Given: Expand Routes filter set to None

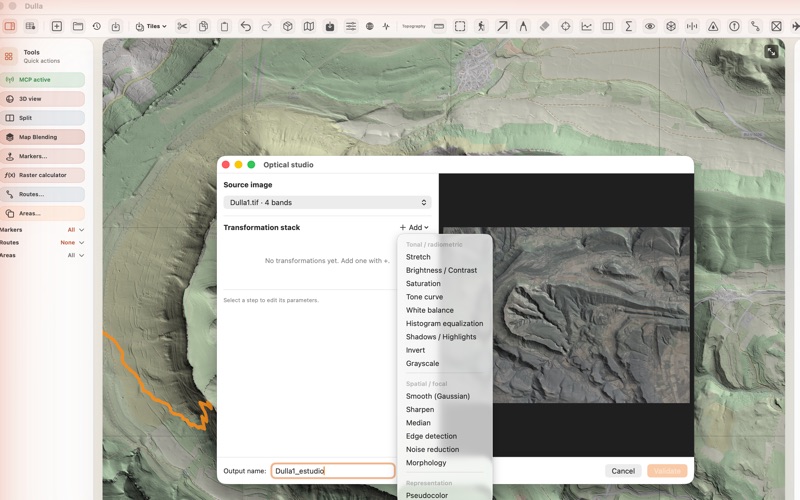Looking at the screenshot, I should click(x=72, y=242).
